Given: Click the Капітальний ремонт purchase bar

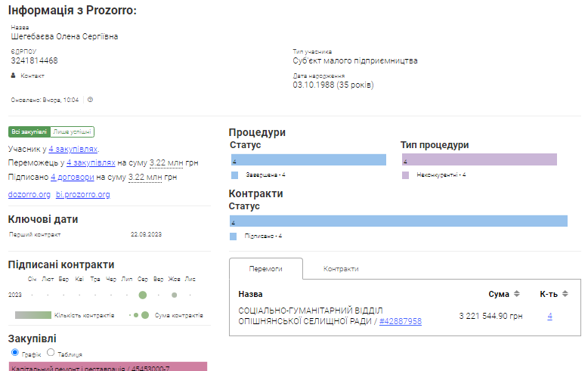Looking at the screenshot, I should [x=107, y=366].
